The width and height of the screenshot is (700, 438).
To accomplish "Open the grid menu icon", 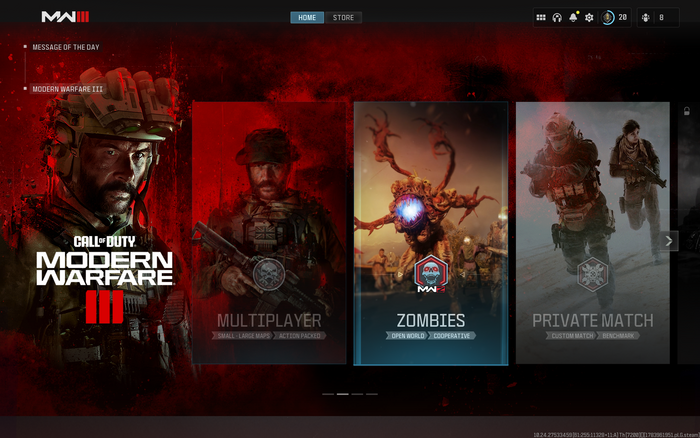I will [541, 17].
